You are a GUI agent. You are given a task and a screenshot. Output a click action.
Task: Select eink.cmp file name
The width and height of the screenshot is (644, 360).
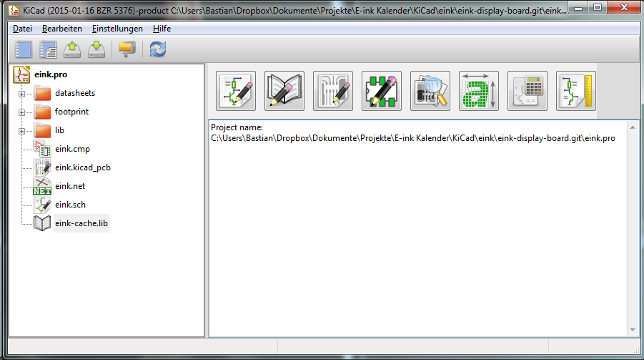pos(72,149)
